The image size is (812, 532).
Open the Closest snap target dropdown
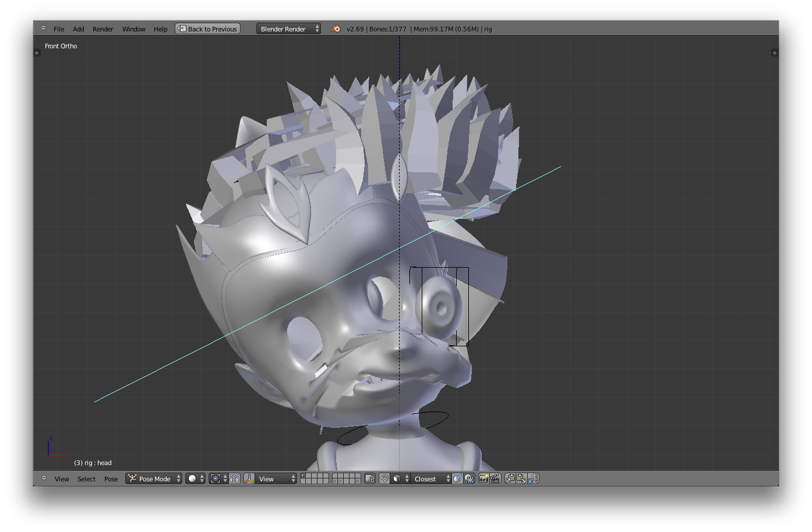(x=431, y=478)
